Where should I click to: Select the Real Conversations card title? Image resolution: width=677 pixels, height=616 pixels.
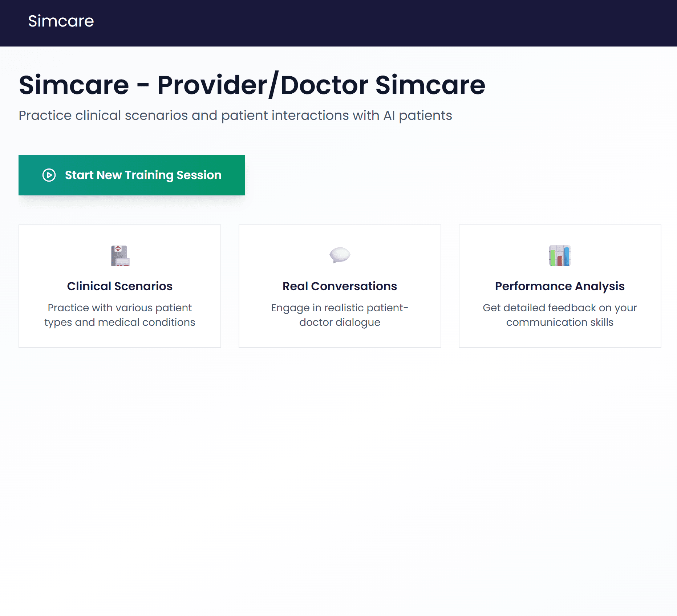[x=340, y=286]
